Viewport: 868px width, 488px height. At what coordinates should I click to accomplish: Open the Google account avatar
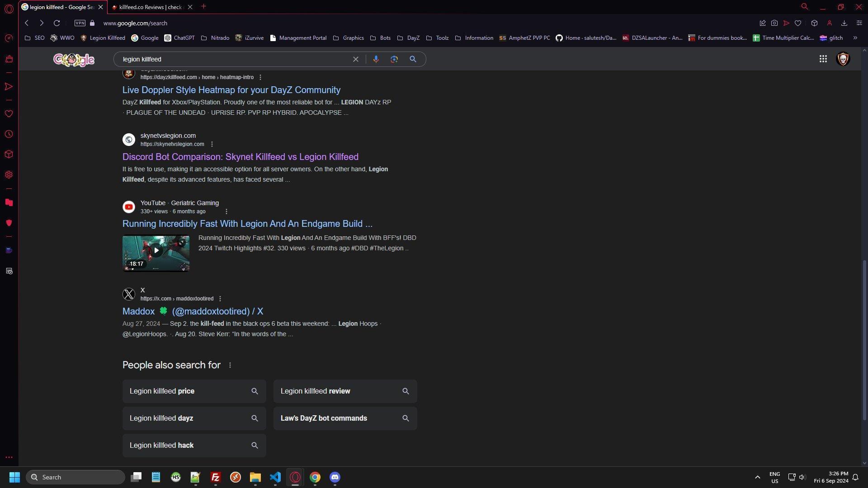[843, 59]
